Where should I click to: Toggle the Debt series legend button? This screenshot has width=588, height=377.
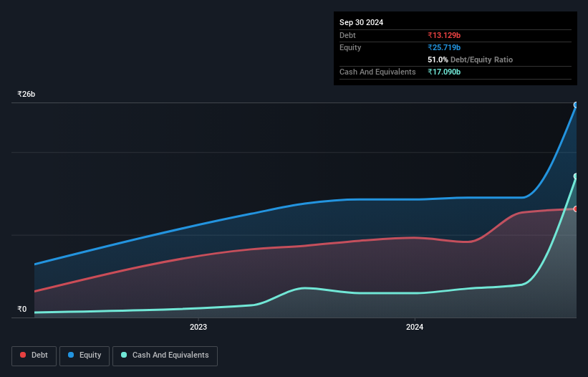tap(34, 355)
